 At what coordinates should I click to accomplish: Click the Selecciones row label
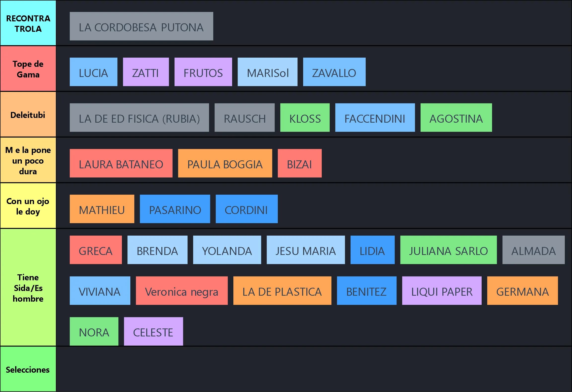(28, 369)
